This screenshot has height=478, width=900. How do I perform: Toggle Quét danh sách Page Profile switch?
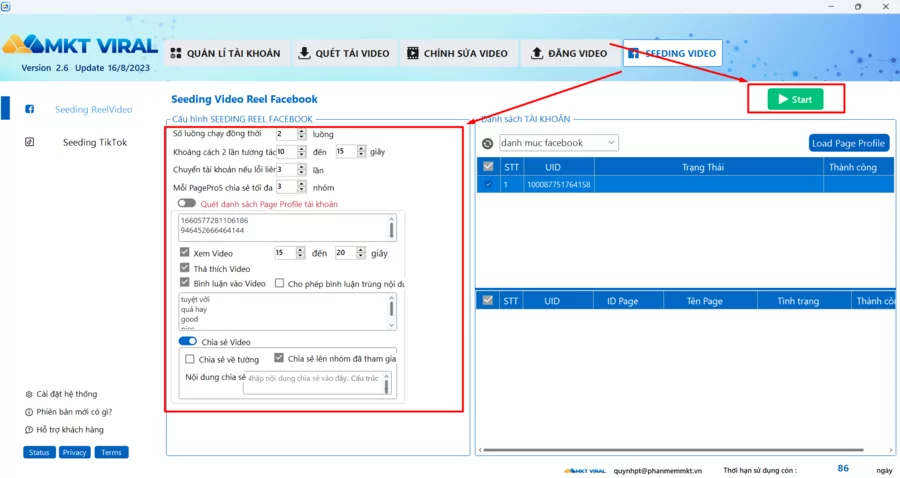click(187, 203)
